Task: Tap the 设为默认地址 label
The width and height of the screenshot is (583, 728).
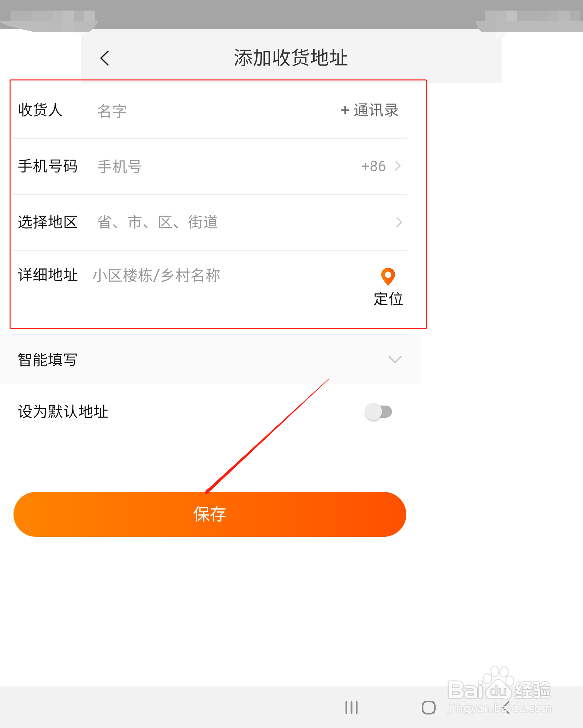Action: point(63,411)
